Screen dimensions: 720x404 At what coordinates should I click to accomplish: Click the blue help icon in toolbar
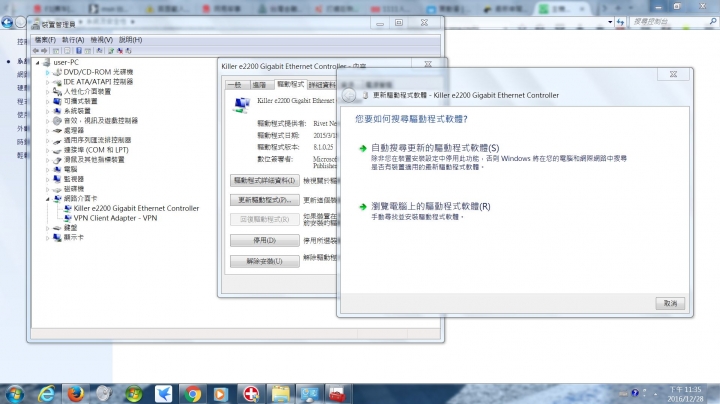(79, 50)
